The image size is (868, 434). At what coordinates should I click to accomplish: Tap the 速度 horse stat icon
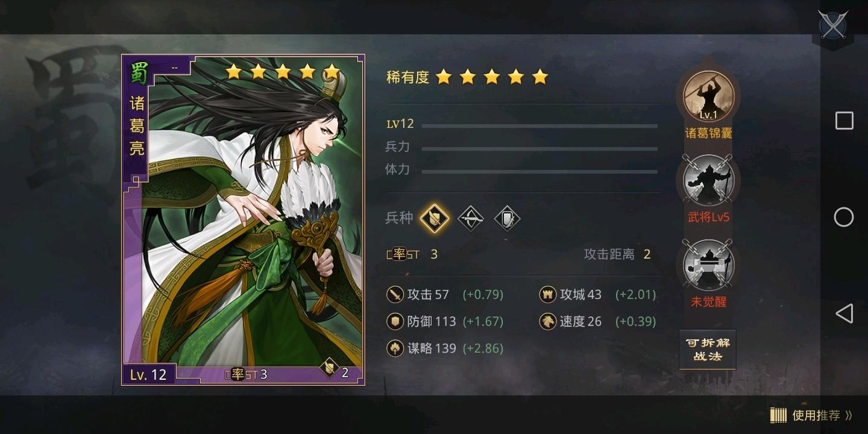pyautogui.click(x=547, y=321)
